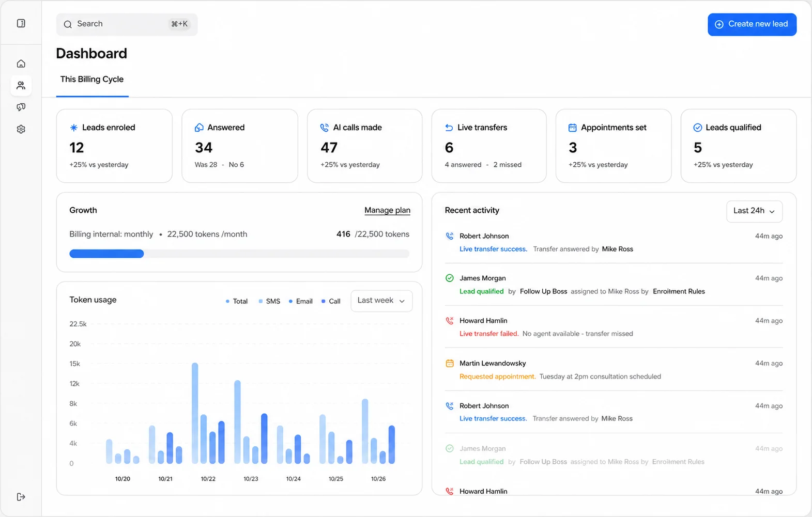Click the search magnifier icon
Screen dimensions: 812x517
(68, 24)
